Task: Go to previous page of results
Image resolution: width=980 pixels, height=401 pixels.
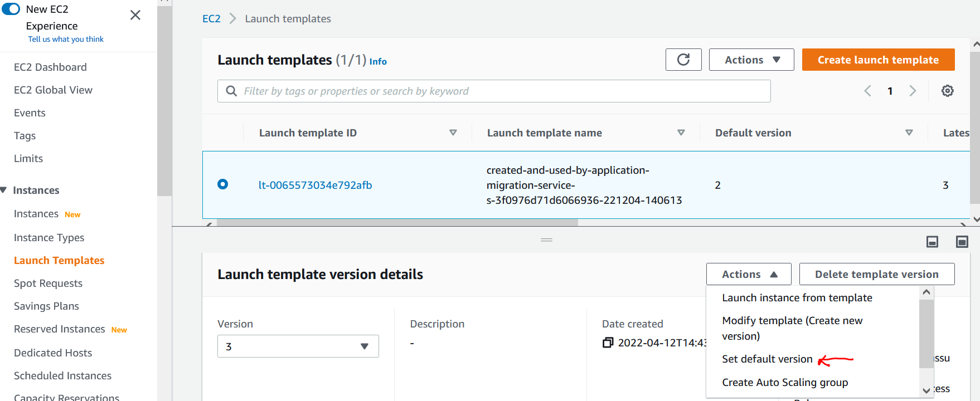Action: coord(867,91)
